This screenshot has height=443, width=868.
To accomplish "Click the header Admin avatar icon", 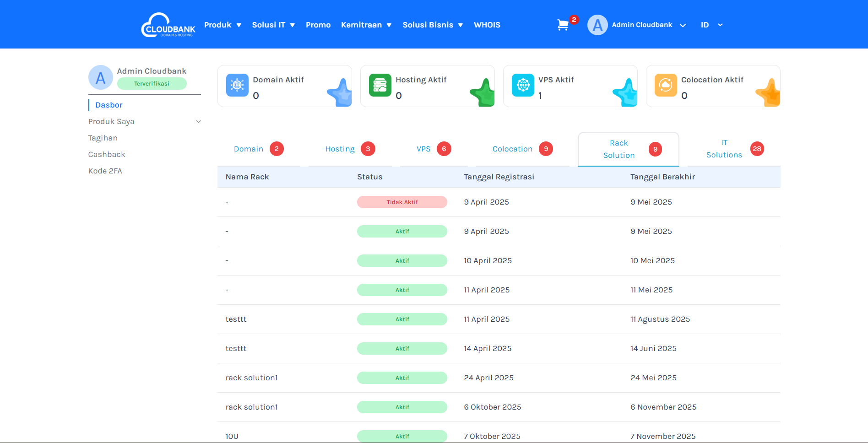I will pos(597,25).
